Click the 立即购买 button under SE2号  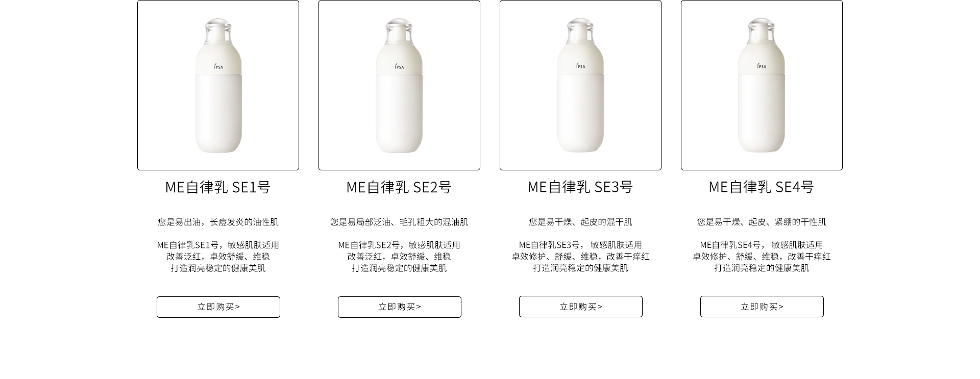pos(400,307)
